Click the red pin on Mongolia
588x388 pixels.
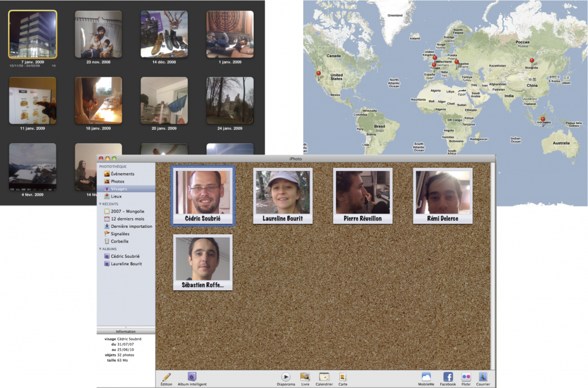(532, 61)
